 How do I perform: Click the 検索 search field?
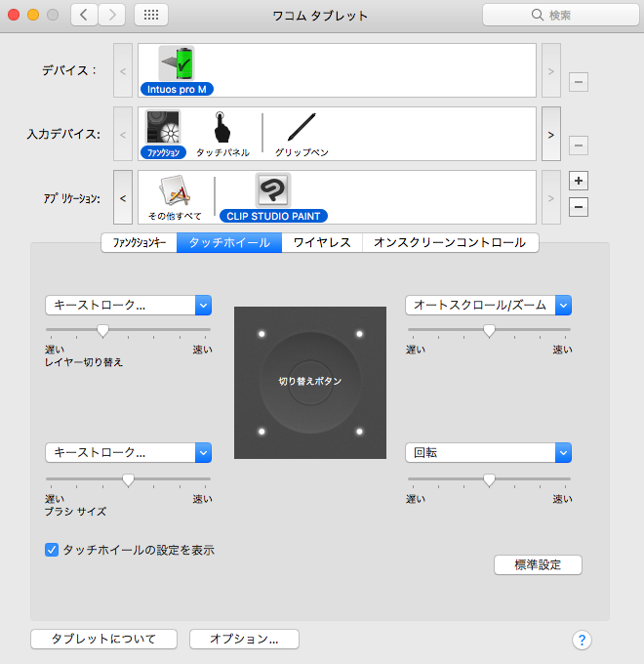click(553, 15)
